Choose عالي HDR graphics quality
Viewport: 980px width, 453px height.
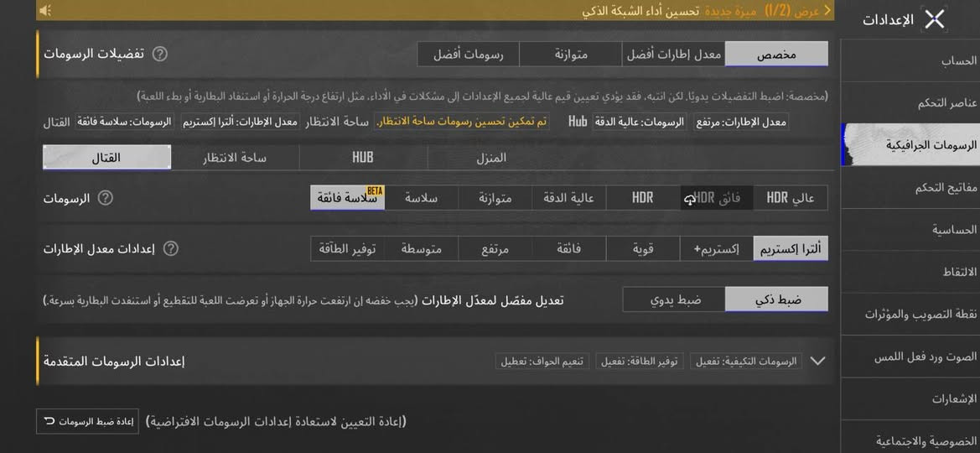[791, 198]
